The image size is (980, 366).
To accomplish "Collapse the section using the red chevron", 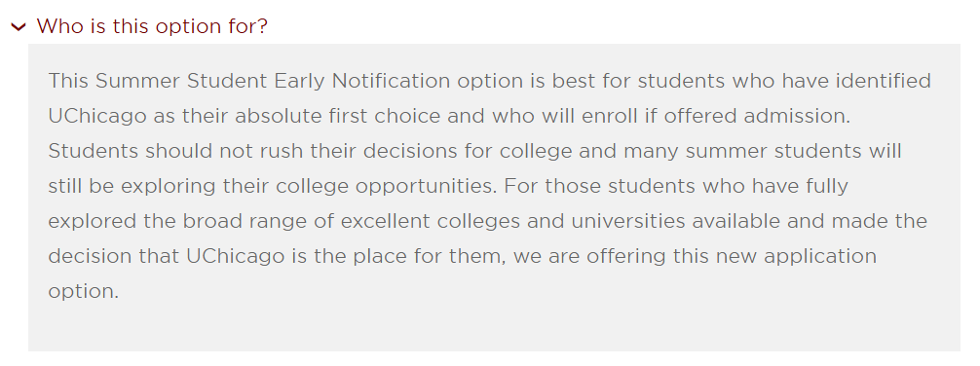I will (19, 27).
